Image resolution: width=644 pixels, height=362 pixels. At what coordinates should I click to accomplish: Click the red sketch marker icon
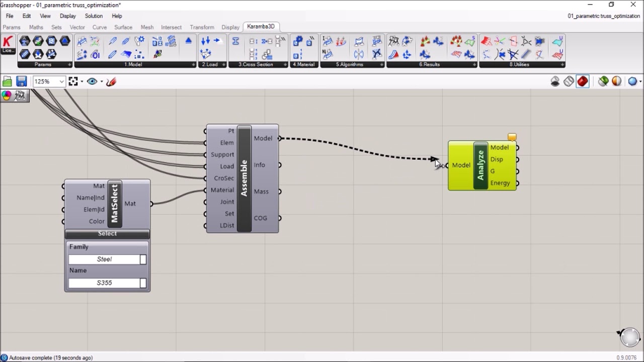pyautogui.click(x=111, y=81)
